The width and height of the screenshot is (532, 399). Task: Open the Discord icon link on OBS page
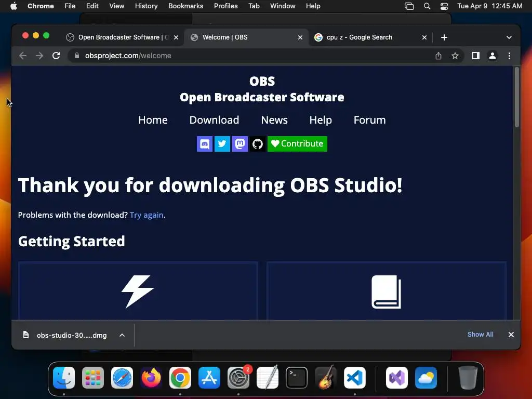[205, 144]
